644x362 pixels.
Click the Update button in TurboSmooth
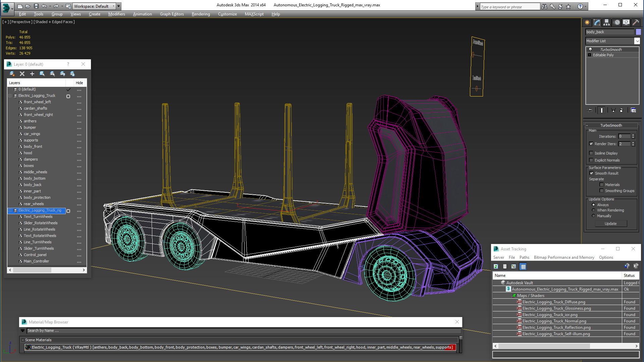pyautogui.click(x=611, y=224)
